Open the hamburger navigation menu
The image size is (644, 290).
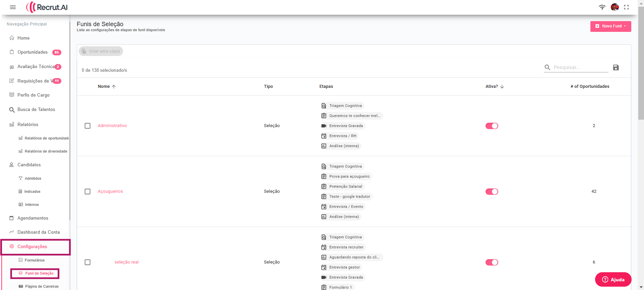[x=13, y=7]
